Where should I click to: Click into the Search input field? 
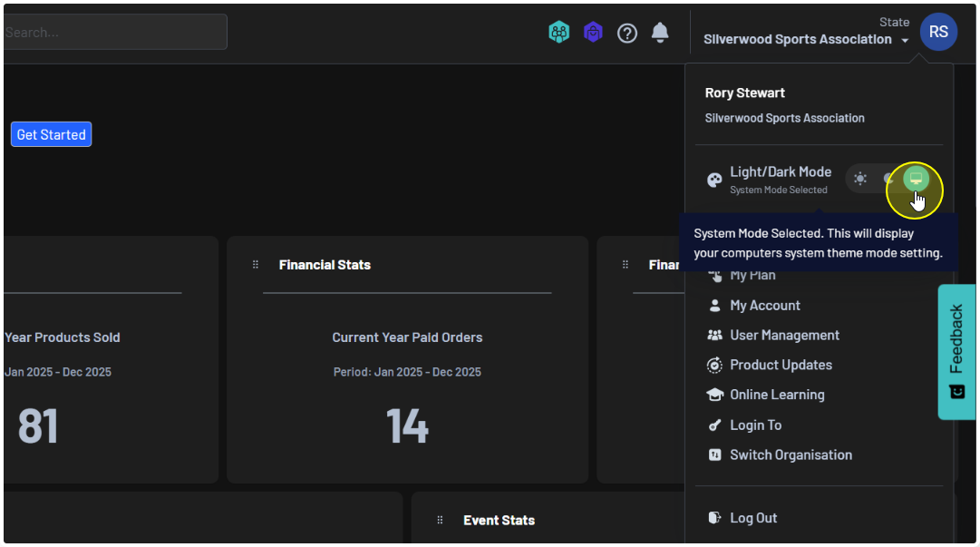113,32
